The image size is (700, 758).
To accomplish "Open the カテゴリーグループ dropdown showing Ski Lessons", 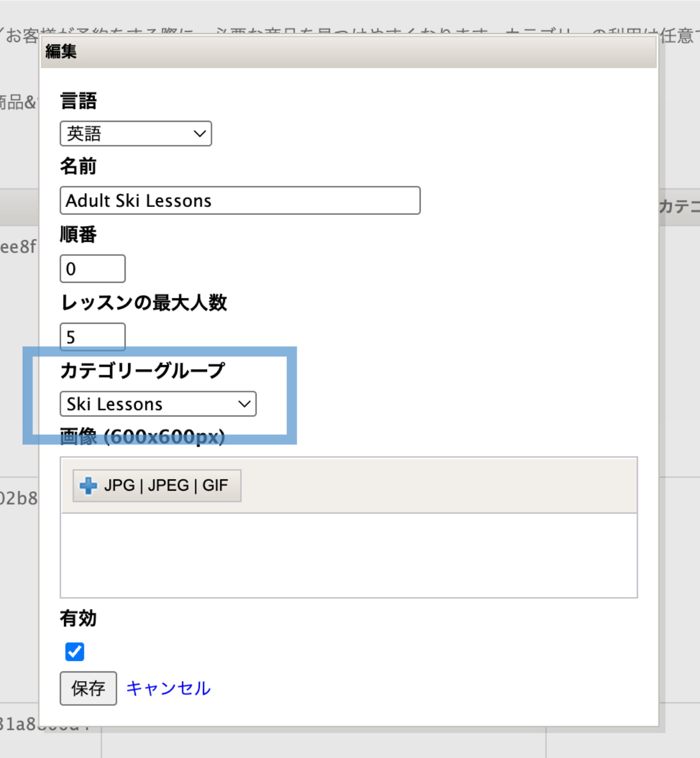I will click(158, 404).
